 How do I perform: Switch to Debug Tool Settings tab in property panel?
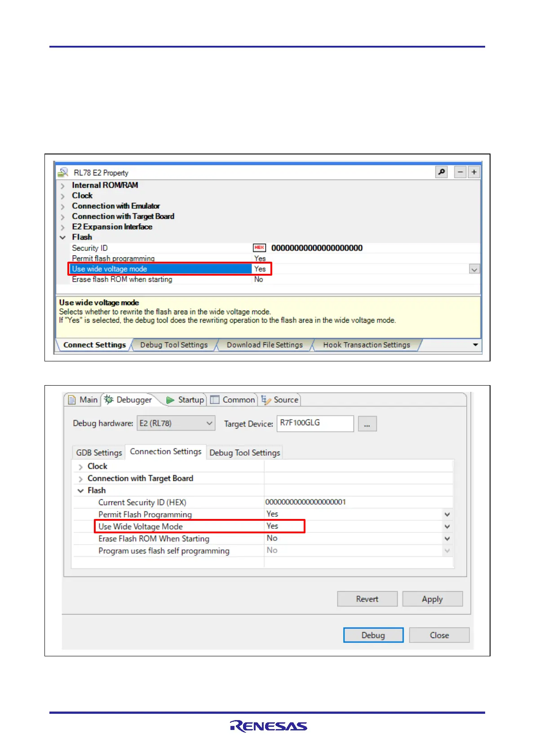(x=174, y=345)
